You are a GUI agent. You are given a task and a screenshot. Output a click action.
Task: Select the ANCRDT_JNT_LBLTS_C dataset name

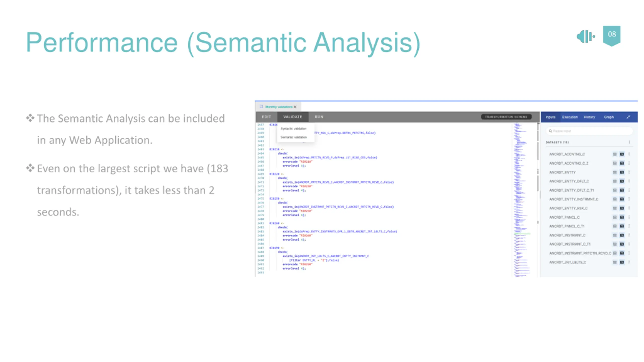(x=568, y=262)
